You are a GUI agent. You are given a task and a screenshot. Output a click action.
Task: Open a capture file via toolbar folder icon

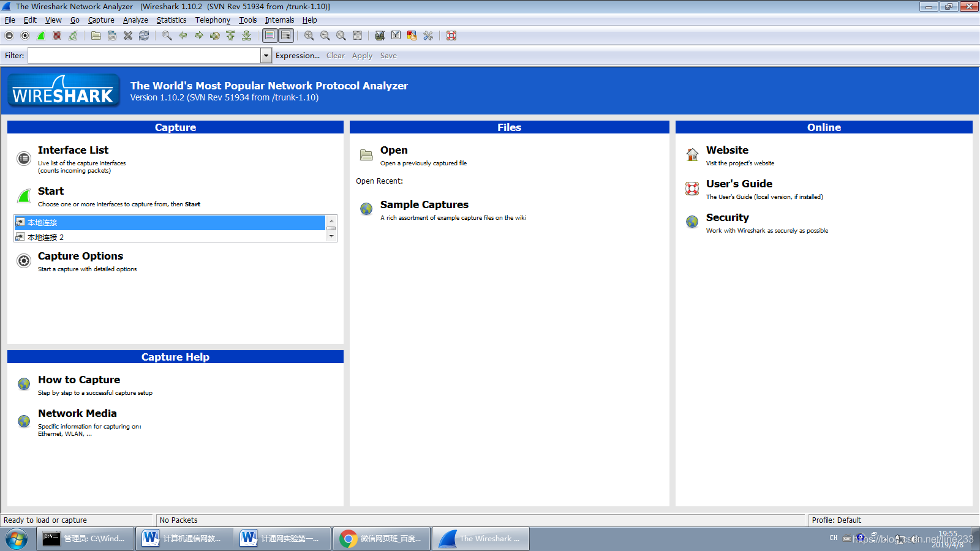[x=96, y=36]
